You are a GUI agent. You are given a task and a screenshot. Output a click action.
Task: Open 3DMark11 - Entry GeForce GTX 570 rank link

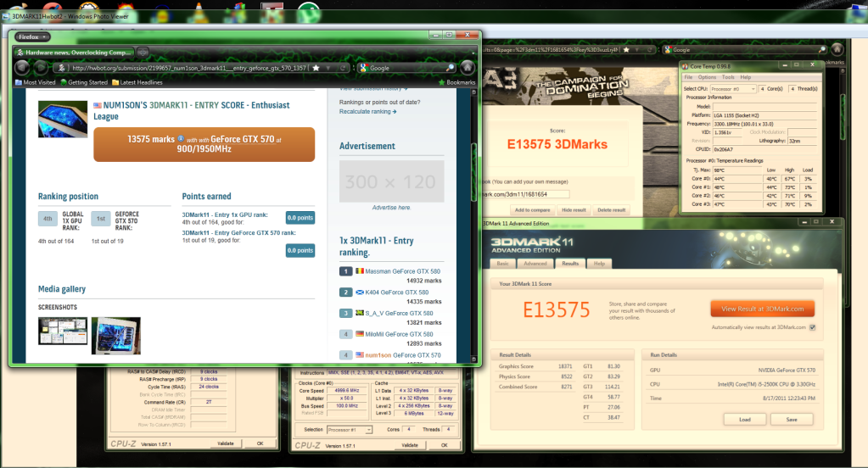238,233
